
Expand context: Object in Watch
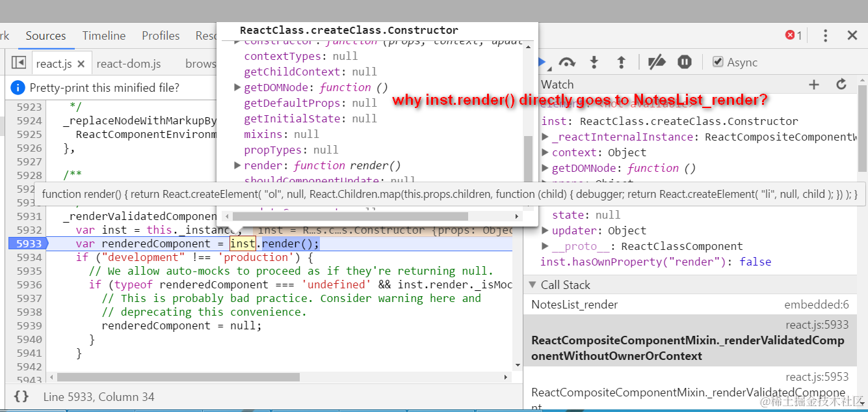coord(546,152)
